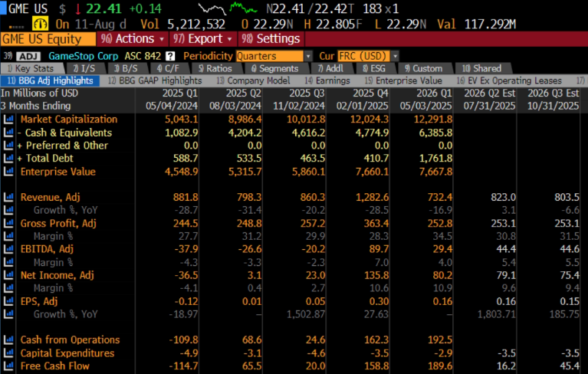The height and width of the screenshot is (374, 588).
Task: Click Revenue value 1,282.6
Action: pos(372,197)
